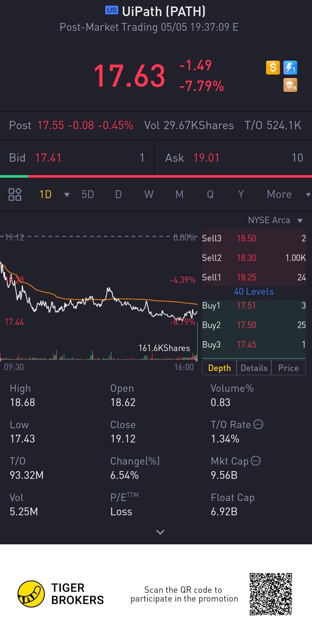
Task: Tap the -7.79% change percentage
Action: pyautogui.click(x=201, y=86)
